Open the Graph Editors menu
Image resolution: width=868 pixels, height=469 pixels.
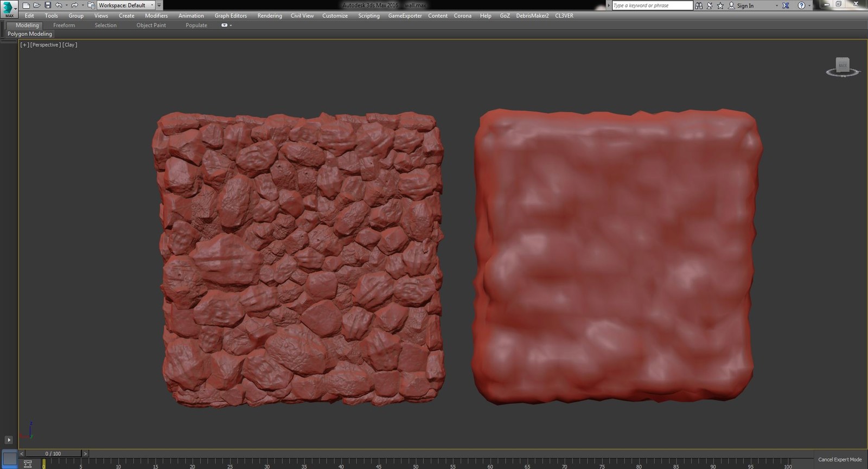coord(231,16)
